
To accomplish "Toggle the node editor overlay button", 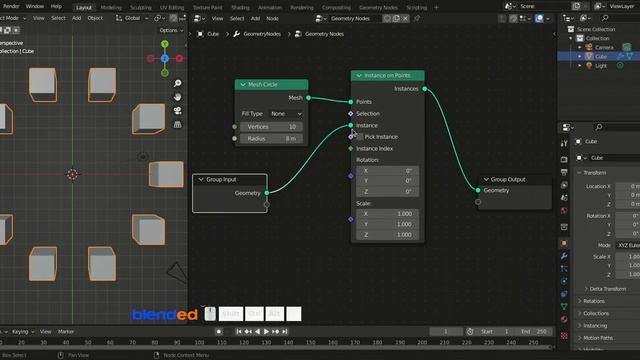I will coord(539,18).
